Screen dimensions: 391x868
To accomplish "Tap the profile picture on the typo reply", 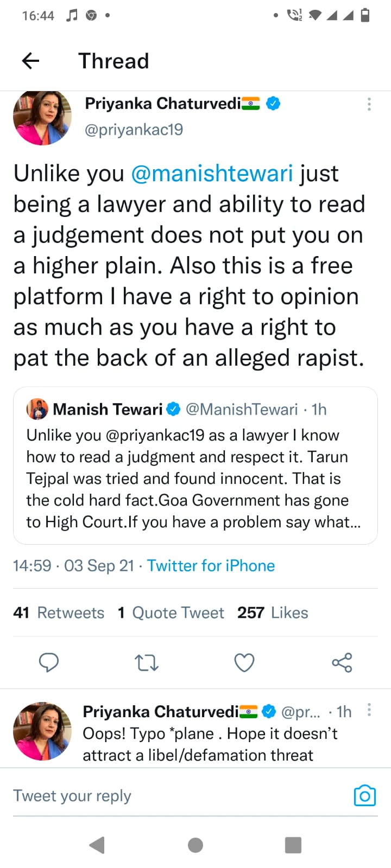I will (42, 731).
